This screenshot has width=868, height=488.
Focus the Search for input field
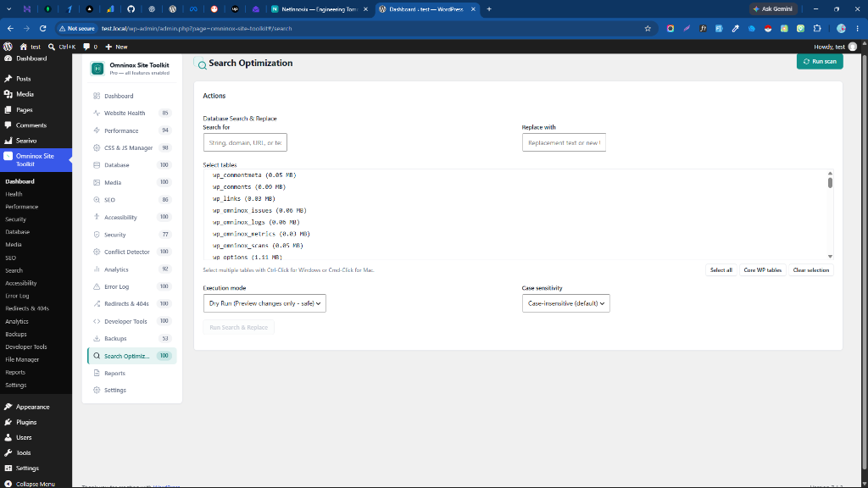pyautogui.click(x=245, y=142)
